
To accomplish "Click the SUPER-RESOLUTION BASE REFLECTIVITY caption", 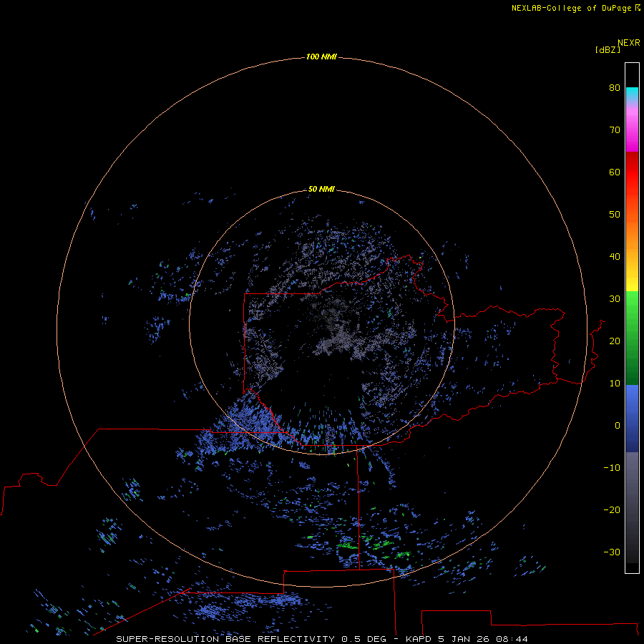I will point(225,639).
